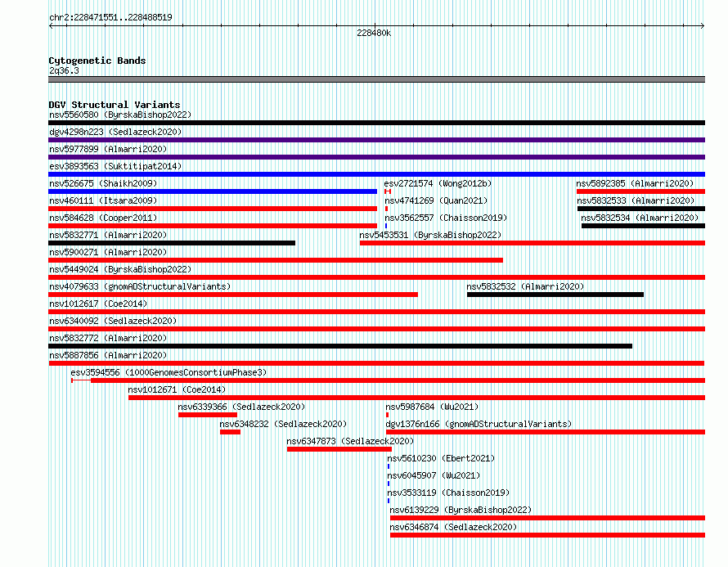Click the red bar of nsv6348232
This screenshot has height=567, width=728.
[x=231, y=432]
